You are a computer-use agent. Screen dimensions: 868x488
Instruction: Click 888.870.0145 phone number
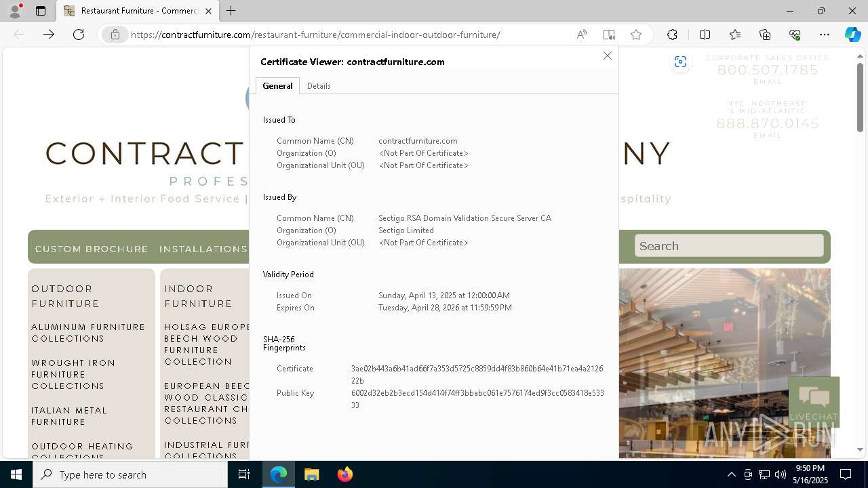coord(768,123)
